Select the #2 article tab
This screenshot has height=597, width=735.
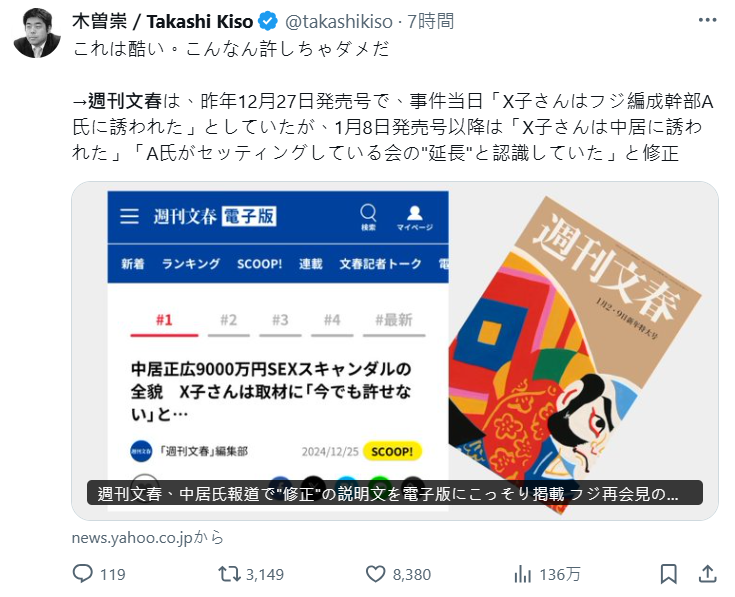pyautogui.click(x=229, y=320)
